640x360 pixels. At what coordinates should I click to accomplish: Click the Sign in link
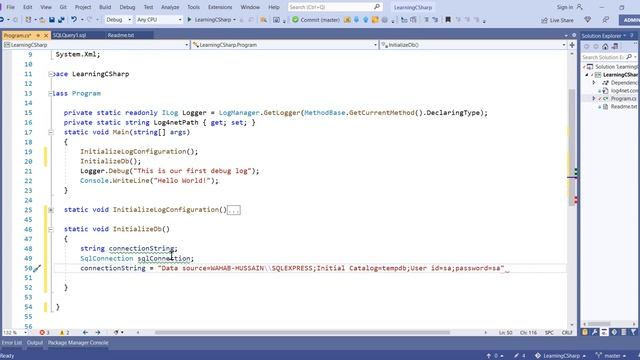tap(570, 7)
